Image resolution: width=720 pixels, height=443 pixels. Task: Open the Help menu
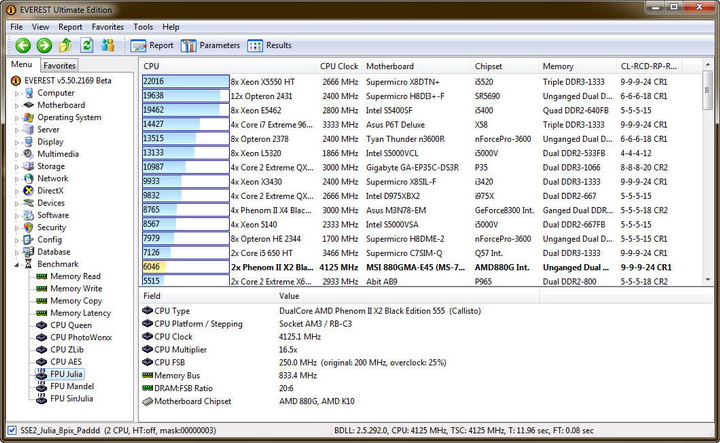(x=170, y=27)
